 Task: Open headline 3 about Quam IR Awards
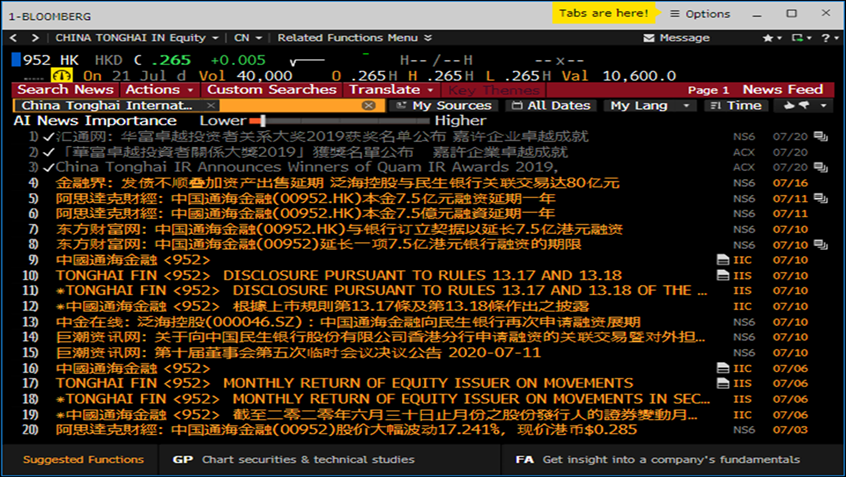click(306, 167)
